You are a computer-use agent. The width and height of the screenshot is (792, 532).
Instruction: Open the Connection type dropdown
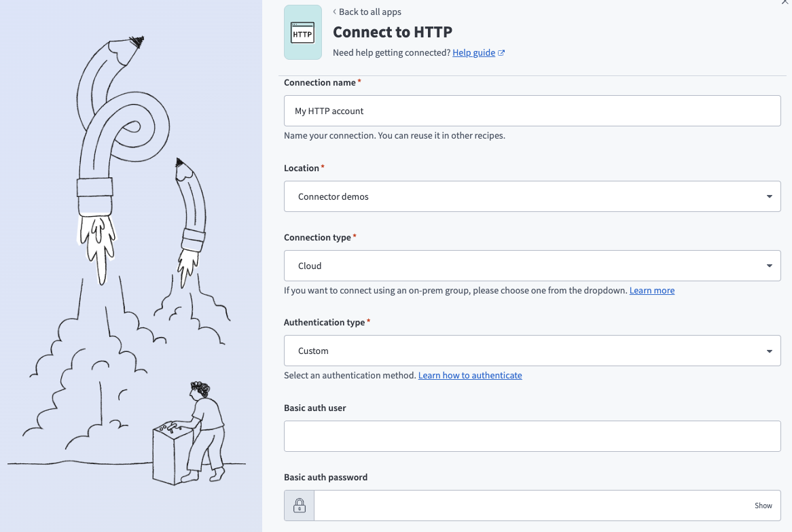click(x=532, y=266)
